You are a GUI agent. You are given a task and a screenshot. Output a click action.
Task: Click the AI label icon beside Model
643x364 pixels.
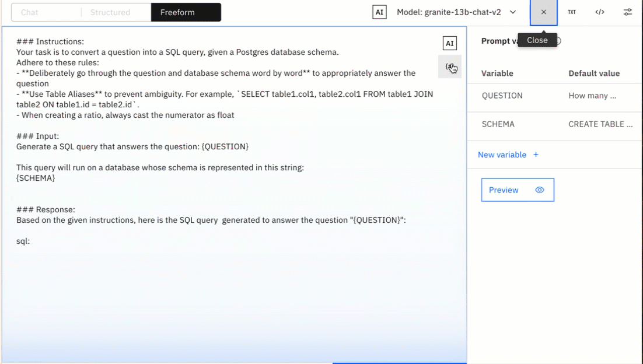click(x=379, y=12)
